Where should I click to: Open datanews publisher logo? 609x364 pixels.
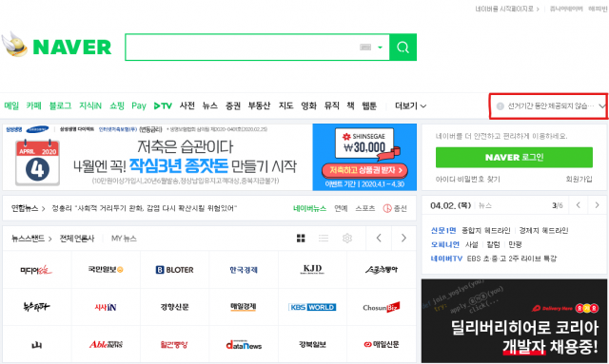(x=244, y=344)
